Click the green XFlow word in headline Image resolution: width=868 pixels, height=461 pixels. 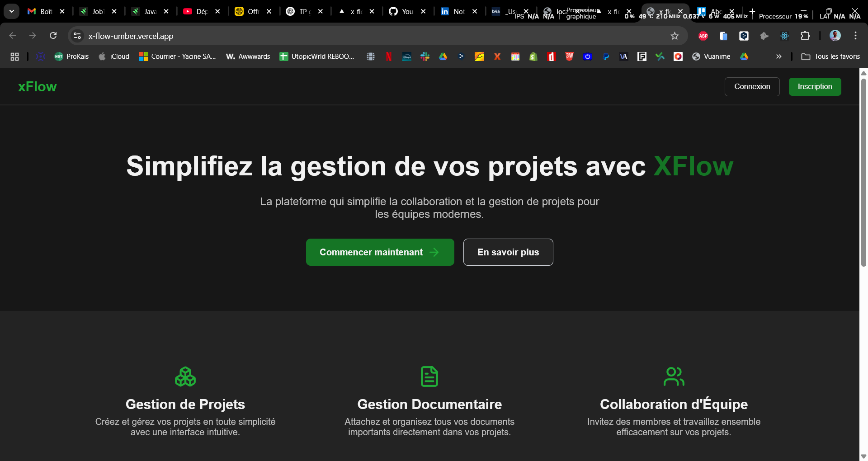coord(693,166)
